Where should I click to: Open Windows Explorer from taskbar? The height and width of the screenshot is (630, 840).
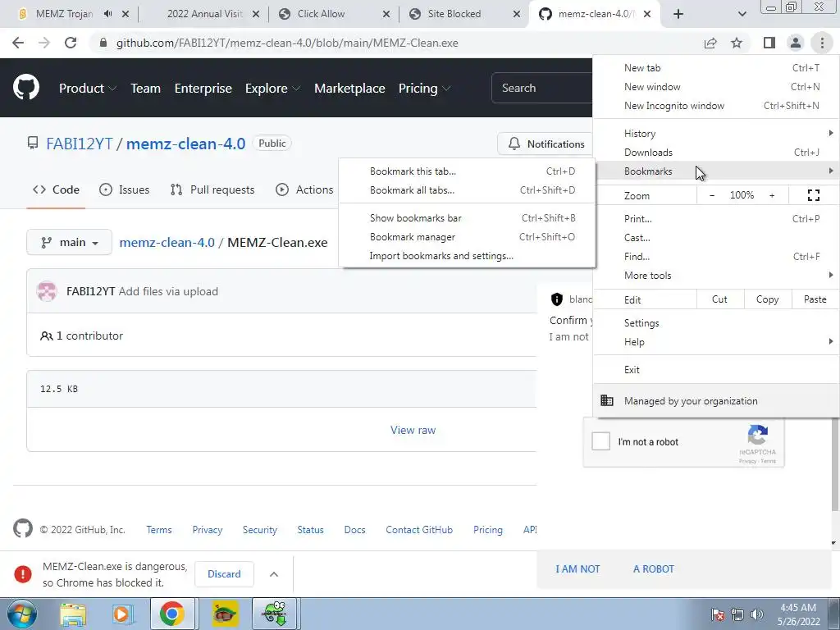coord(73,614)
